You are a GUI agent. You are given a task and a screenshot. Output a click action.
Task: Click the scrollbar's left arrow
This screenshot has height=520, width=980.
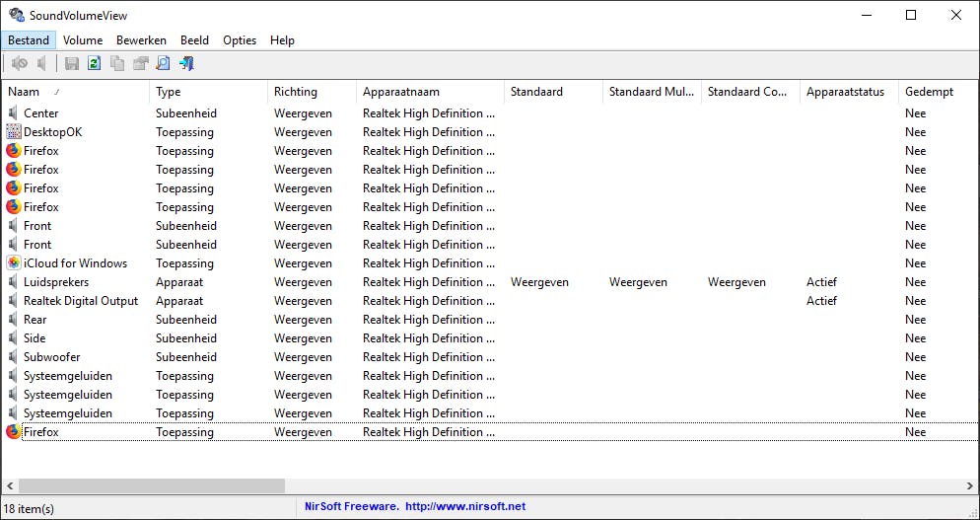click(10, 485)
